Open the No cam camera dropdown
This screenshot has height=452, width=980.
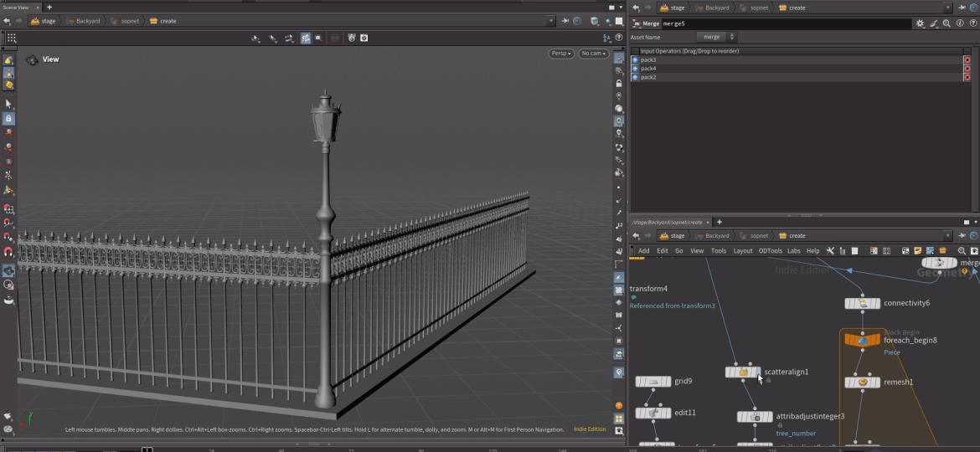[593, 54]
